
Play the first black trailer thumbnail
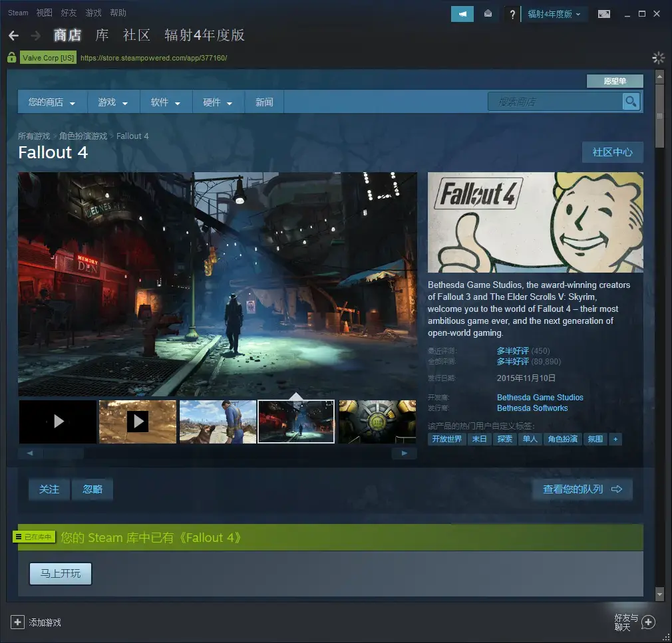[x=58, y=422]
